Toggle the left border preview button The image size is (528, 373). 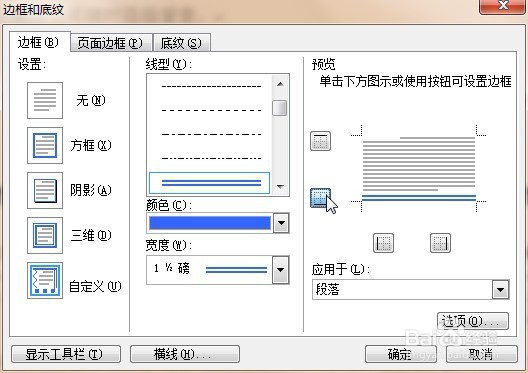click(384, 243)
